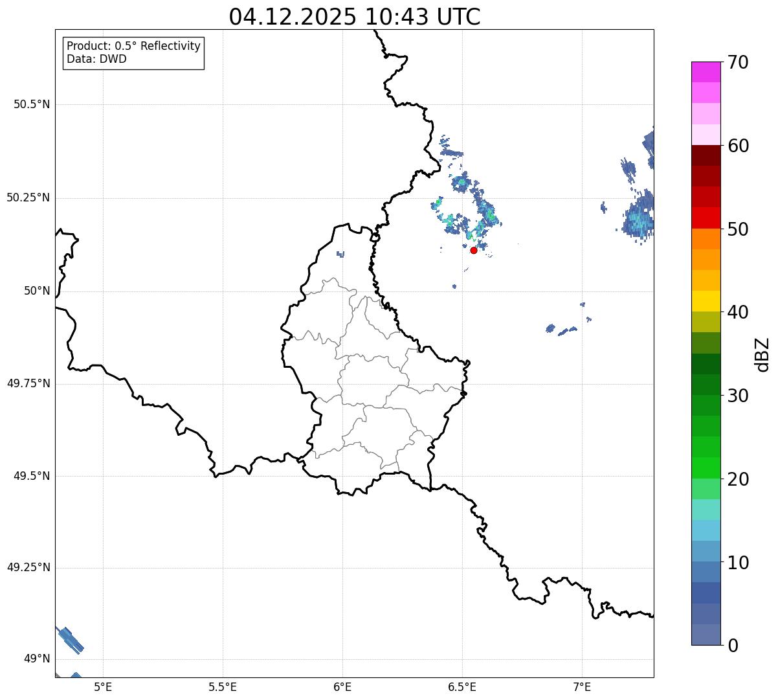Click the 5.5°E longitude label

click(223, 687)
